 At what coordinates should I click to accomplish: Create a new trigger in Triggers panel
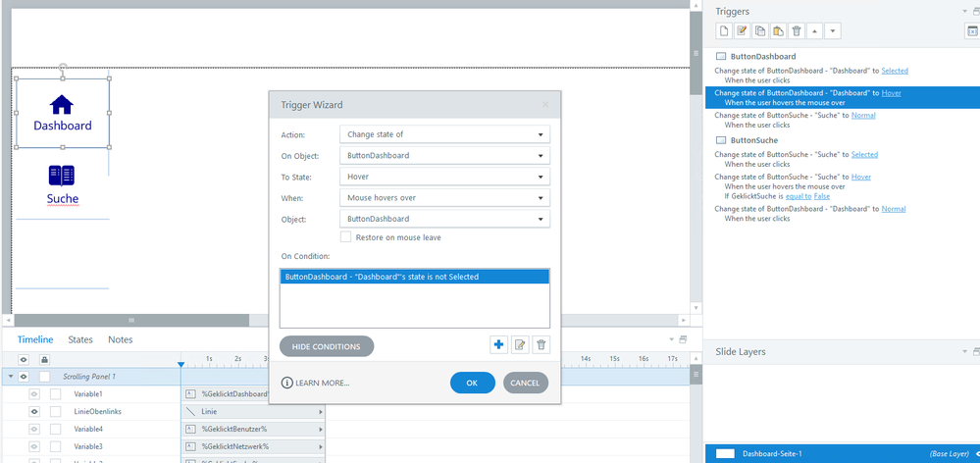pos(723,31)
